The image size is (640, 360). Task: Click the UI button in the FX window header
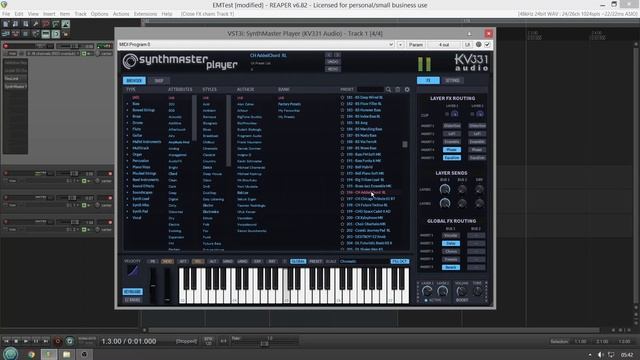tap(467, 44)
